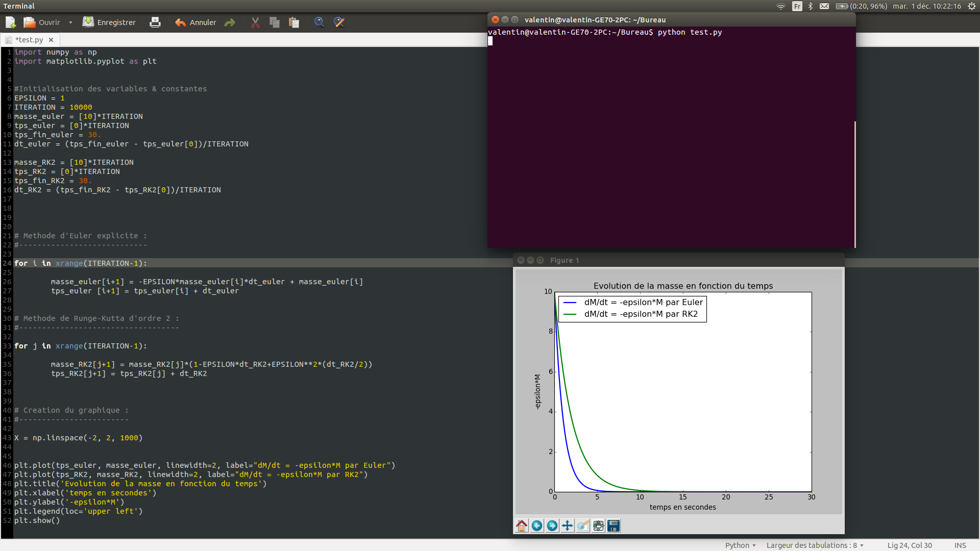Expand the Ouvrir recent files dropdown arrow
Screen dimensions: 980x551
click(70, 22)
